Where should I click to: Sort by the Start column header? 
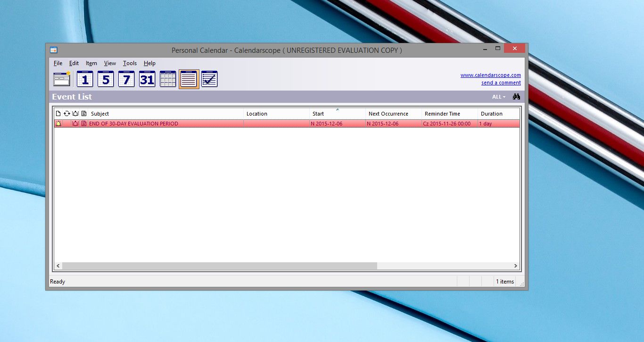(338, 114)
